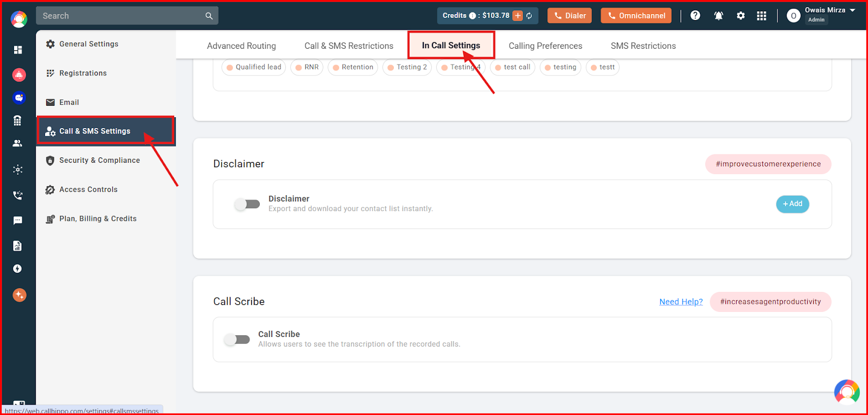Expand the Owais Mirza account dropdown

(x=852, y=10)
